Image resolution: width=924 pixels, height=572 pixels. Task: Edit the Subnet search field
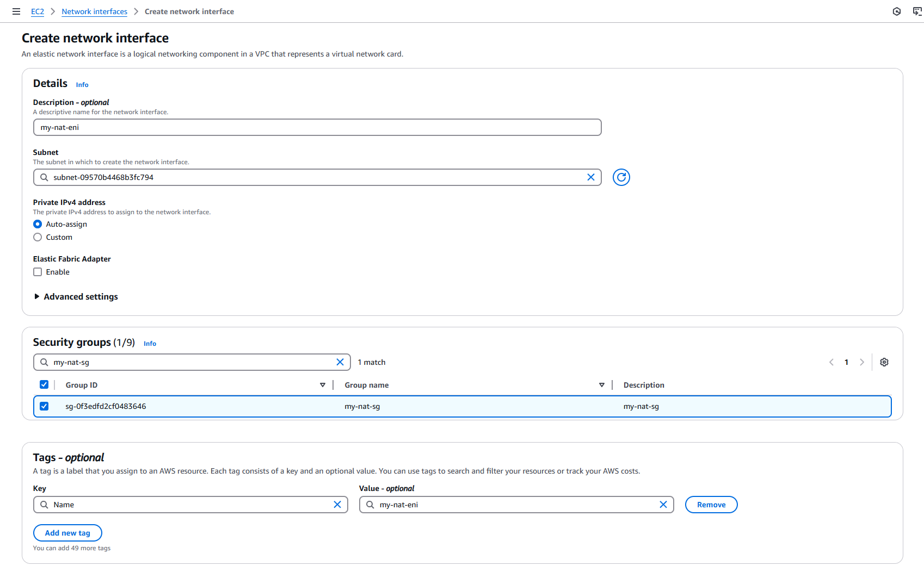coord(317,177)
